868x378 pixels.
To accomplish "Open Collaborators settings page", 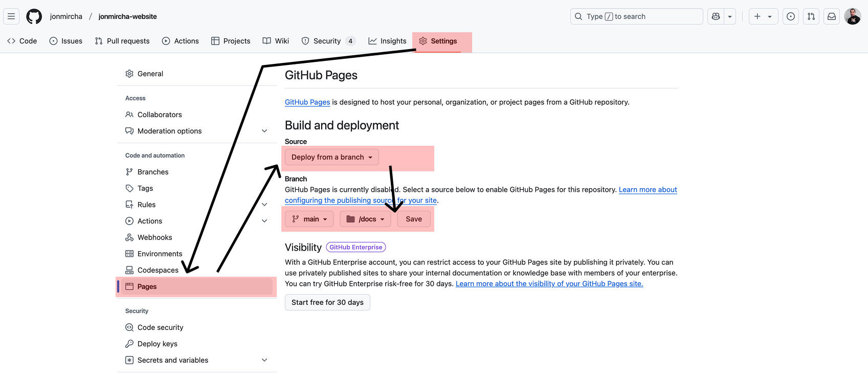I will click(196, 115).
